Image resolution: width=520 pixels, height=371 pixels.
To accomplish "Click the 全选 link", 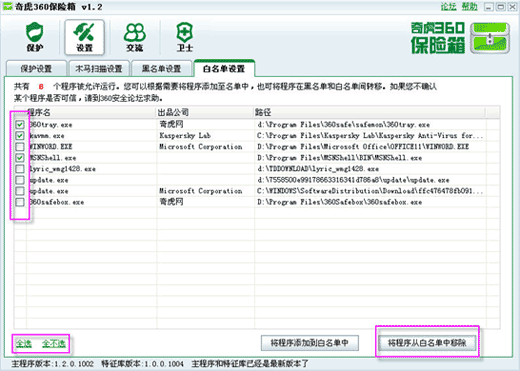I will click(24, 343).
